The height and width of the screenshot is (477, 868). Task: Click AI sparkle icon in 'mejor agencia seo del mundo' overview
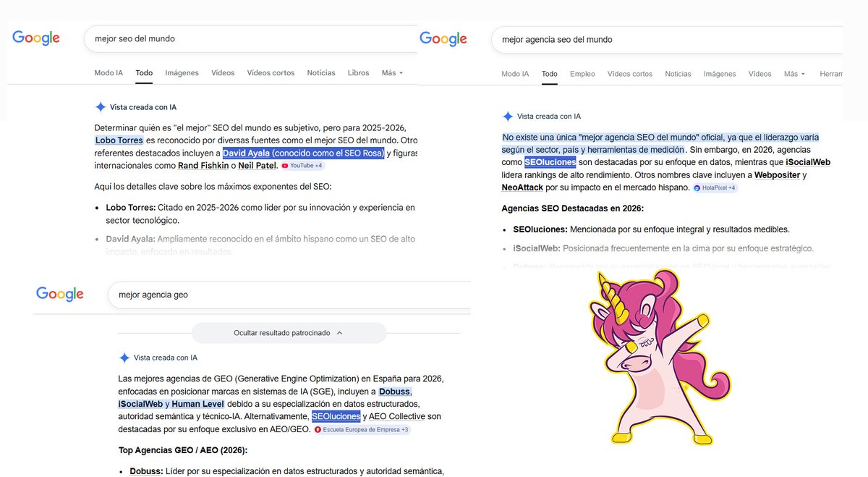pos(508,116)
